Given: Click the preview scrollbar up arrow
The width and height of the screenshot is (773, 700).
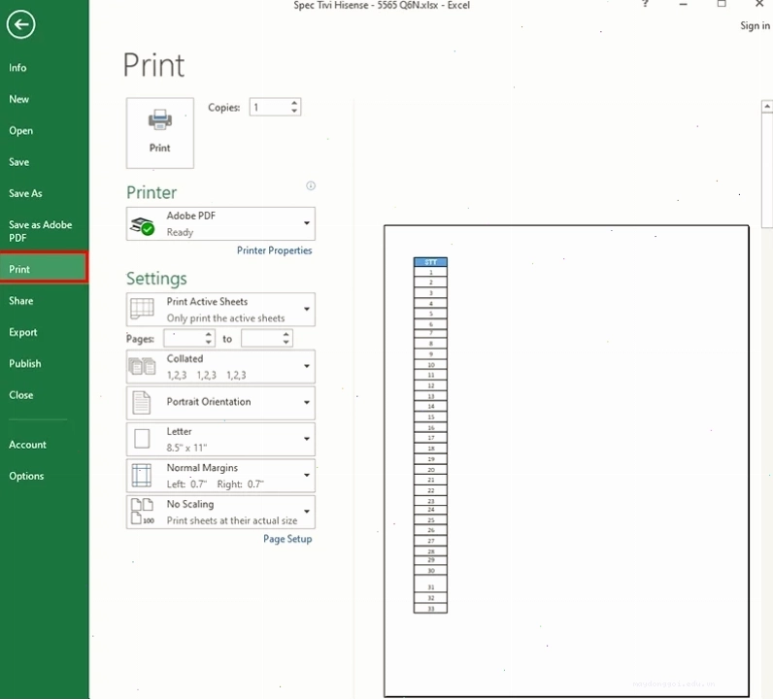Looking at the screenshot, I should (767, 106).
